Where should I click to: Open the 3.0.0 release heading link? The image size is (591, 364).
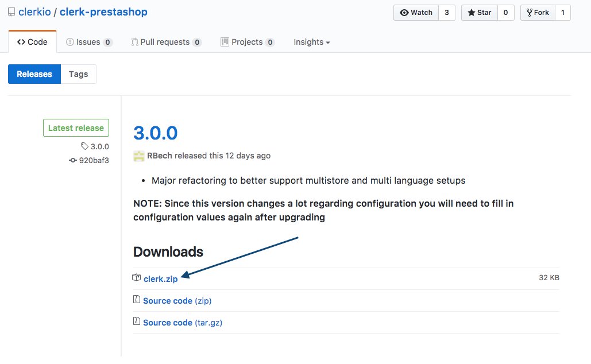tap(155, 133)
